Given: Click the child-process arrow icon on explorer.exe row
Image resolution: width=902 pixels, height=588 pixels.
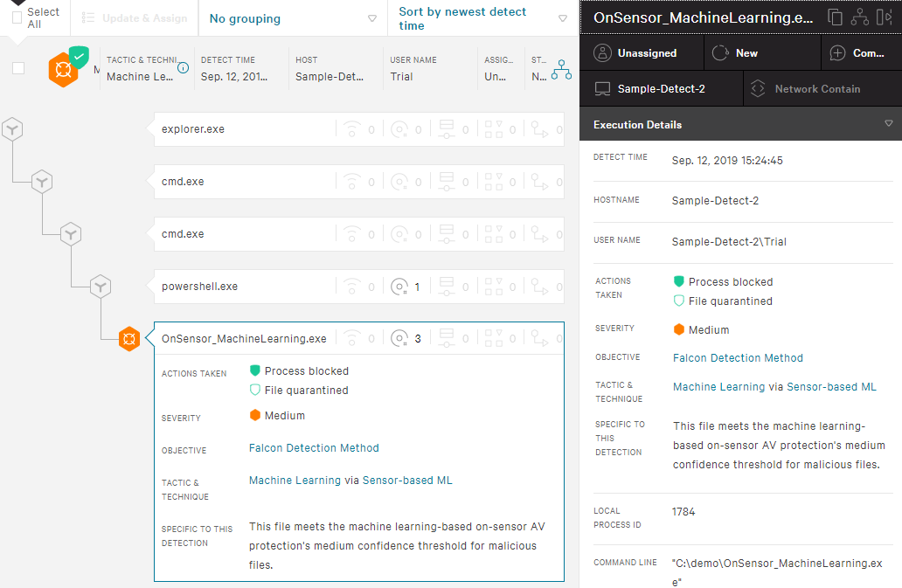Looking at the screenshot, I should [x=539, y=129].
